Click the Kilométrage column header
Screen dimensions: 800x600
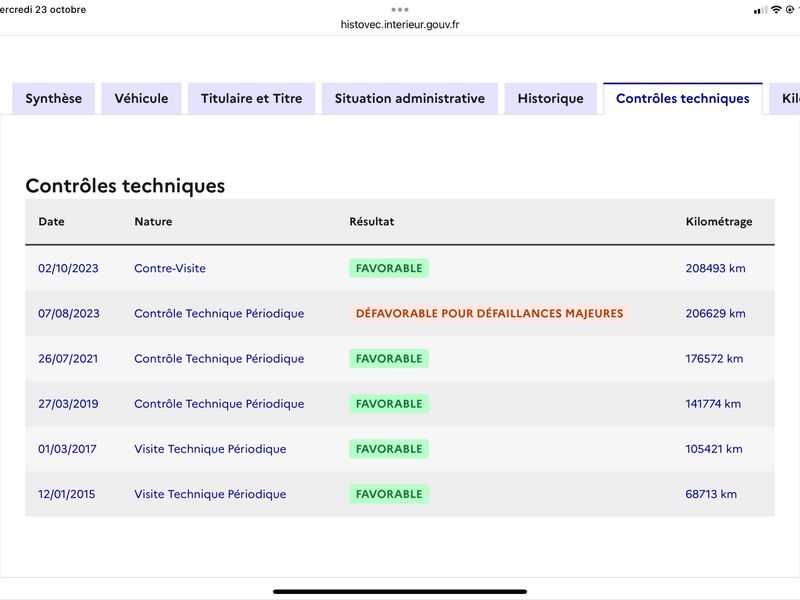click(x=719, y=221)
